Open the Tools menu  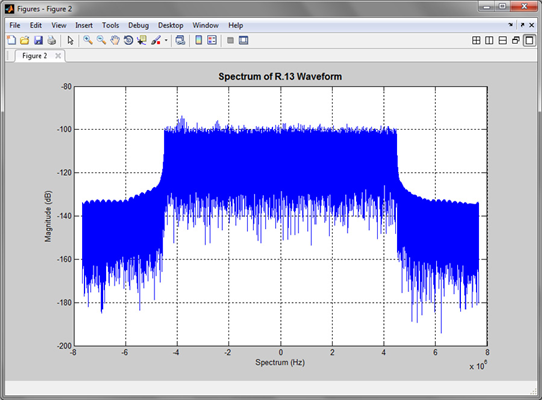click(110, 25)
